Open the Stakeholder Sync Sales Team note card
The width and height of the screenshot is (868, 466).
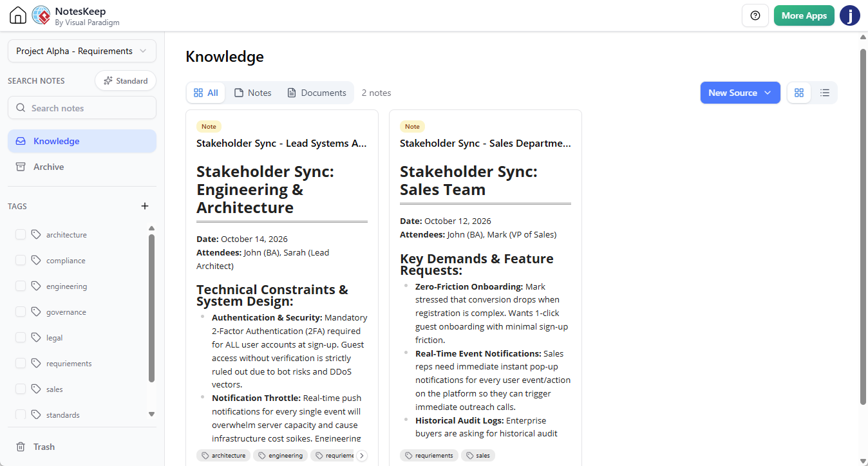point(486,288)
